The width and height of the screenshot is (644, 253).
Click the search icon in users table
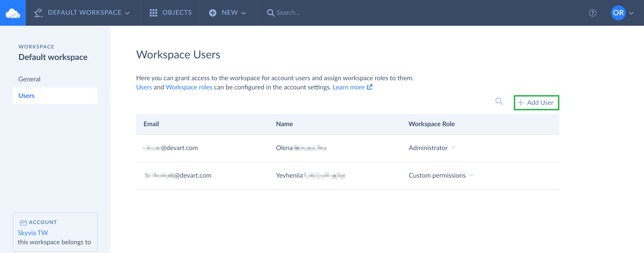point(499,102)
